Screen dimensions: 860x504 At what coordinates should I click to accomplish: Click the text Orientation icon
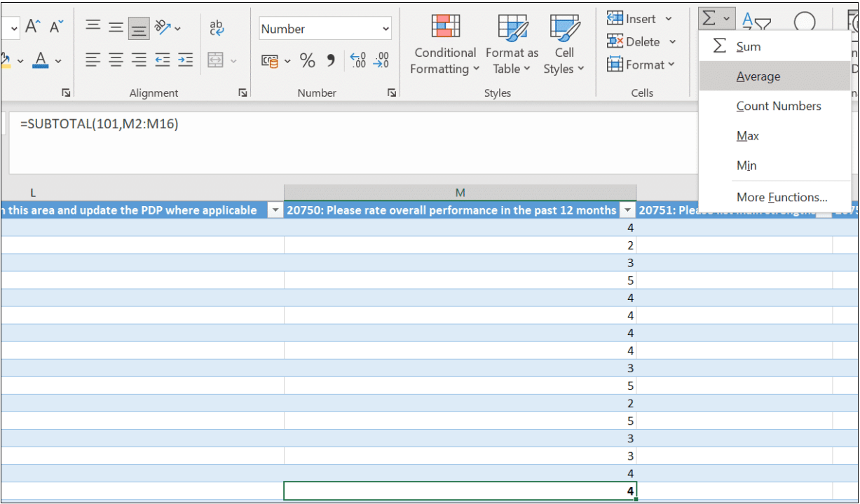coord(163,27)
